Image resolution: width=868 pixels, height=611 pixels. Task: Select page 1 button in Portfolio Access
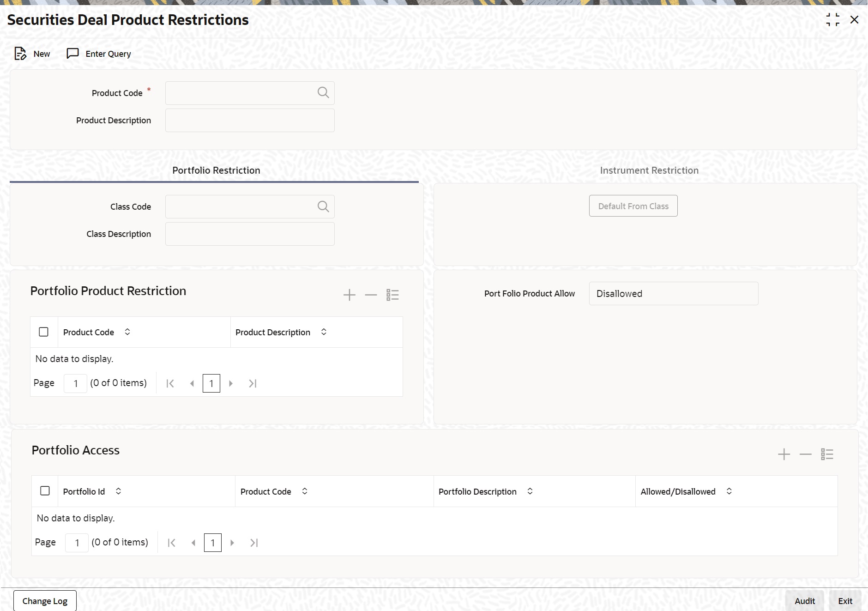(213, 543)
